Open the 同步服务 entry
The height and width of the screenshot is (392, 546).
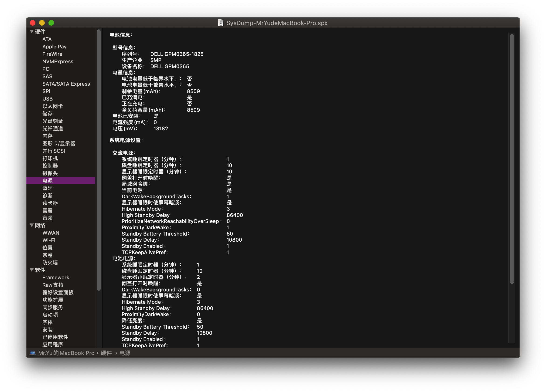point(53,308)
